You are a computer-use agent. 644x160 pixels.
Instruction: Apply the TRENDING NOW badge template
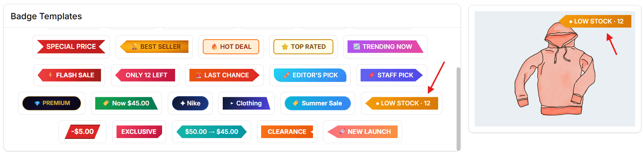coord(385,47)
